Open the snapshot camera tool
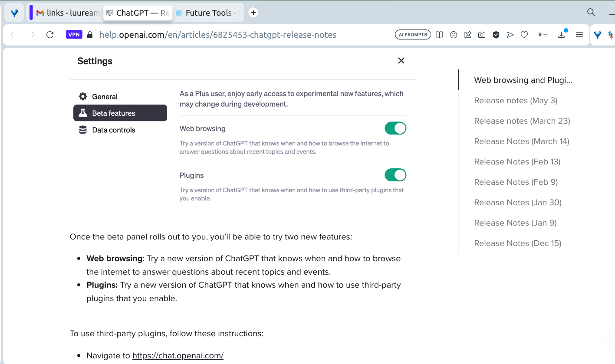Viewport: 615px width, 364px height. coord(482,35)
